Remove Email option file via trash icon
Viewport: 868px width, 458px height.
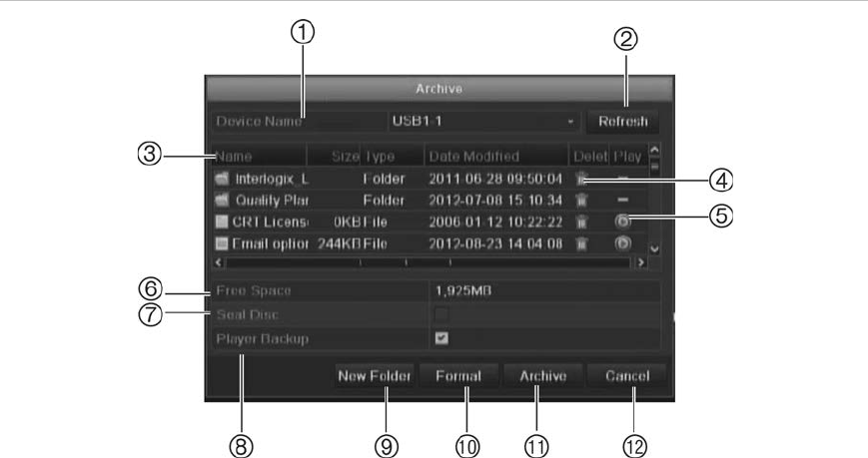580,243
